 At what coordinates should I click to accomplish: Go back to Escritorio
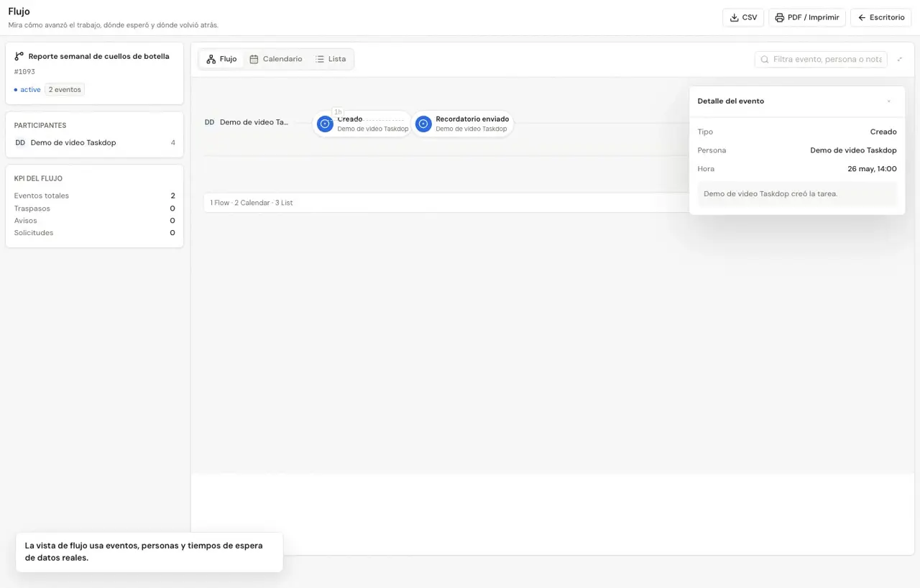click(880, 17)
